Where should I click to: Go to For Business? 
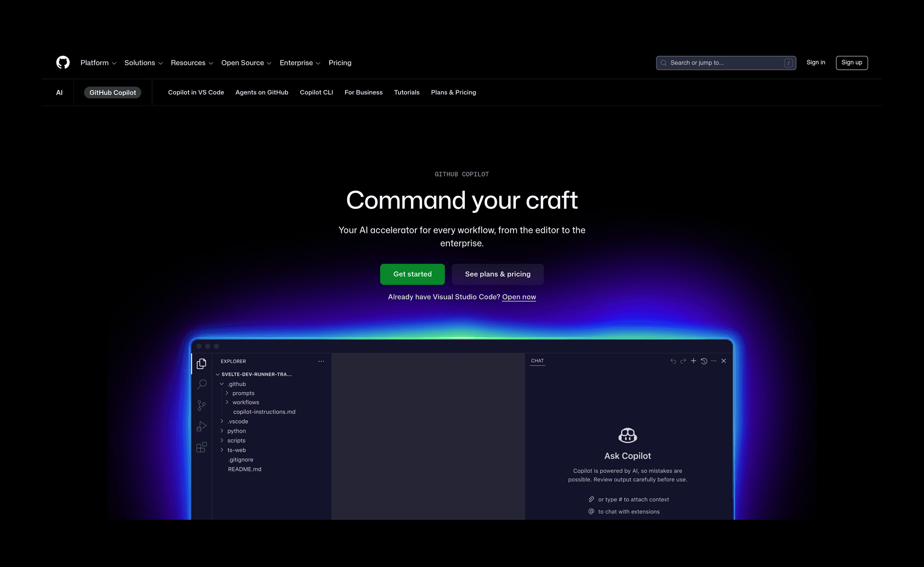click(363, 92)
